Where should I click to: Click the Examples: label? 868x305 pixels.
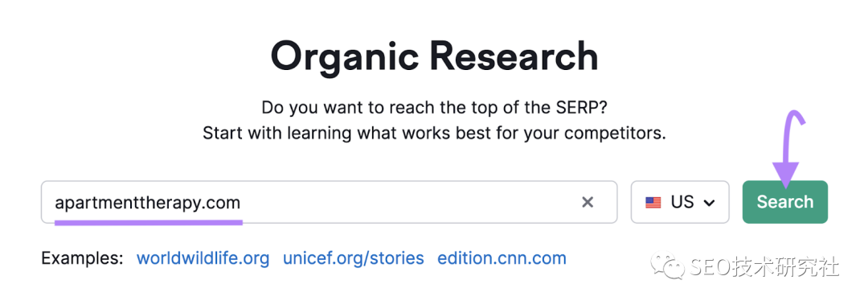[82, 258]
